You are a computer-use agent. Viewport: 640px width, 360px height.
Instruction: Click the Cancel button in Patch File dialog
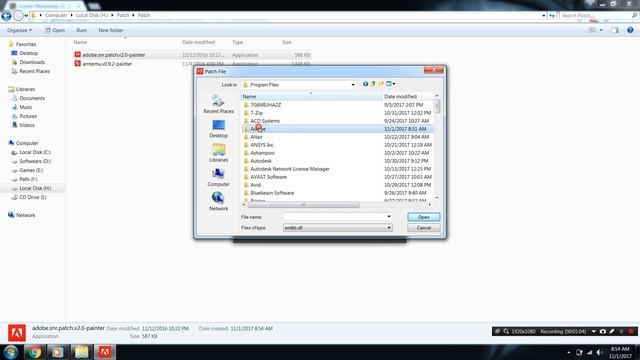[424, 228]
